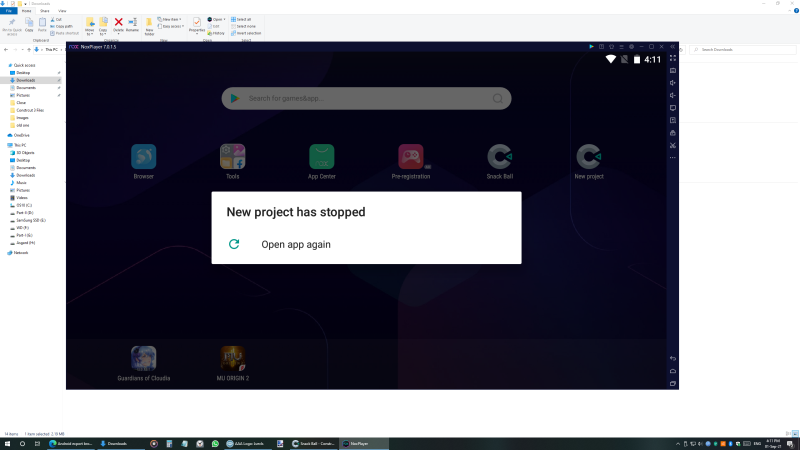
Task: Click the Android back arrow in Nox sidebar
Action: click(673, 359)
